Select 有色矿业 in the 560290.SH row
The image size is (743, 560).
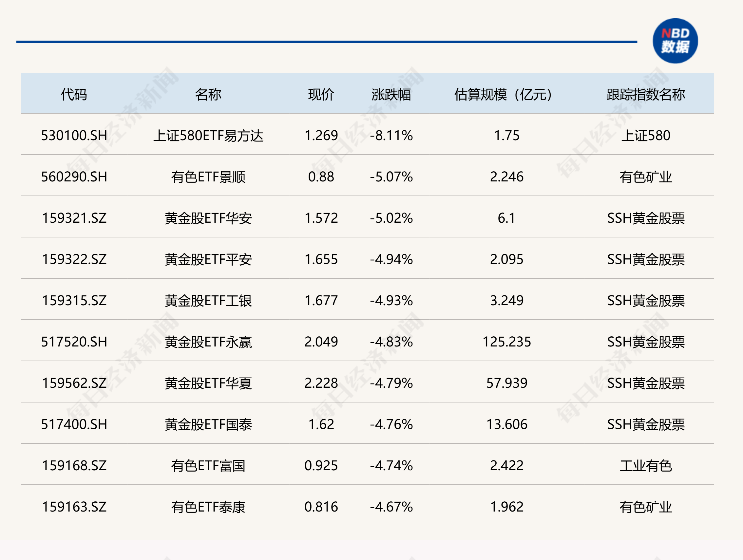646,177
